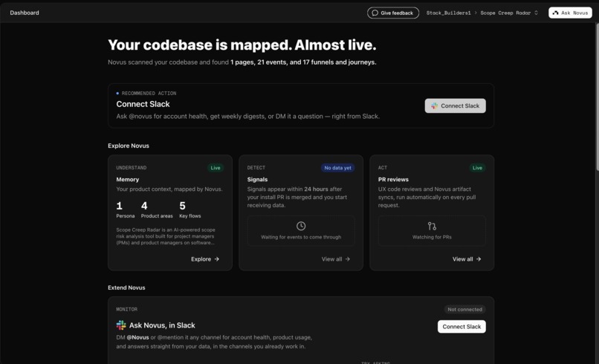This screenshot has width=599, height=364.
Task: Click the 4 Product areas stat
Action: pos(157,209)
